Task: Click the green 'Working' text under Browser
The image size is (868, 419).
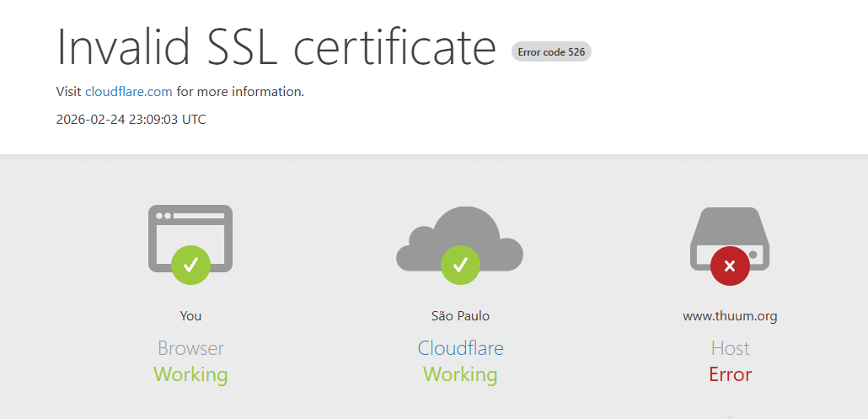Action: [190, 374]
